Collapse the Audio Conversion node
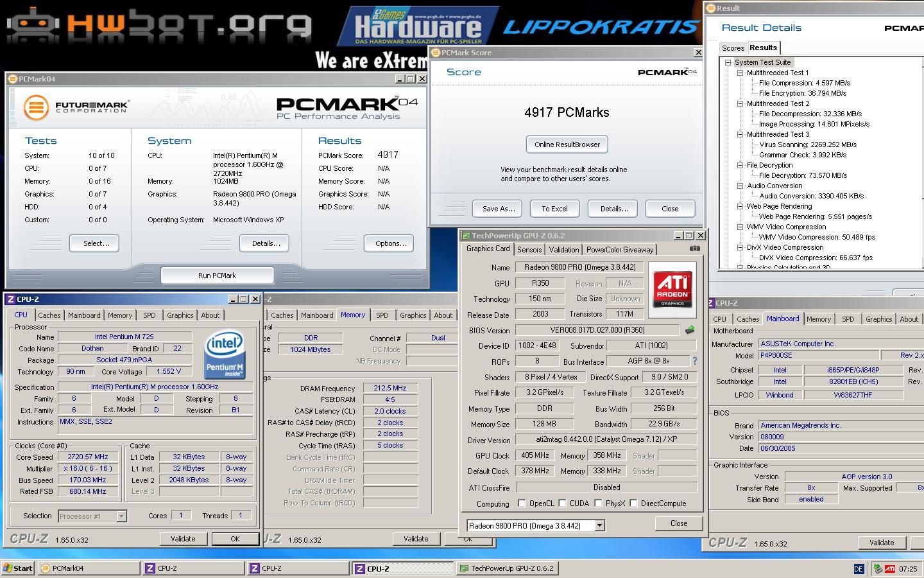 [740, 186]
